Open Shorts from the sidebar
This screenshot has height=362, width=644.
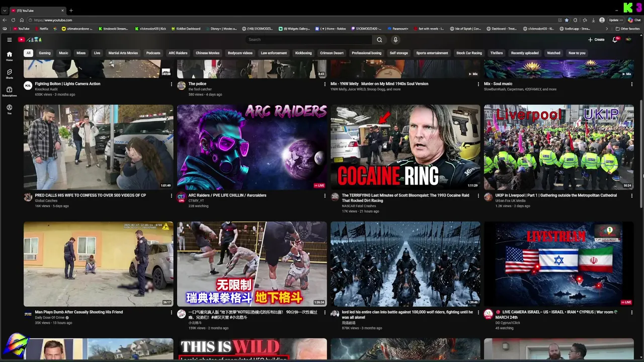[x=9, y=74]
